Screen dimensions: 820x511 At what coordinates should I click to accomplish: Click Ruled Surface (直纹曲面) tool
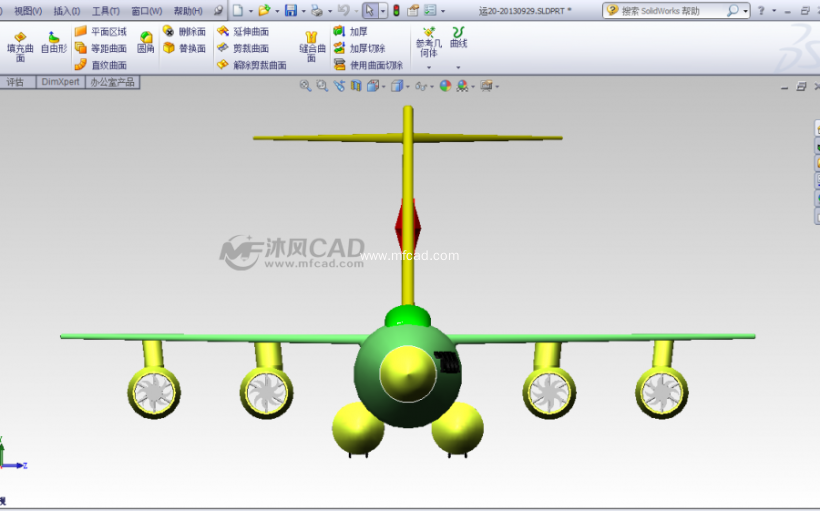[101, 65]
